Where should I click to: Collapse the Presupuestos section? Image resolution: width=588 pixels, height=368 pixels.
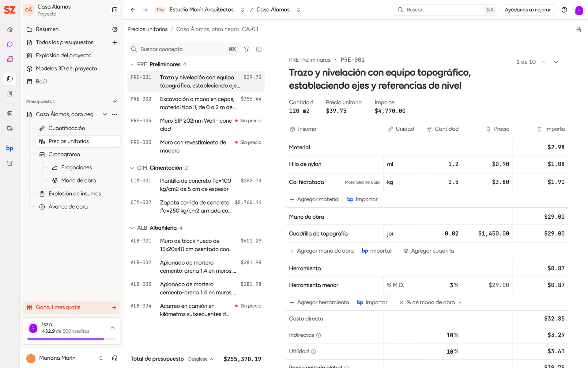click(x=115, y=102)
